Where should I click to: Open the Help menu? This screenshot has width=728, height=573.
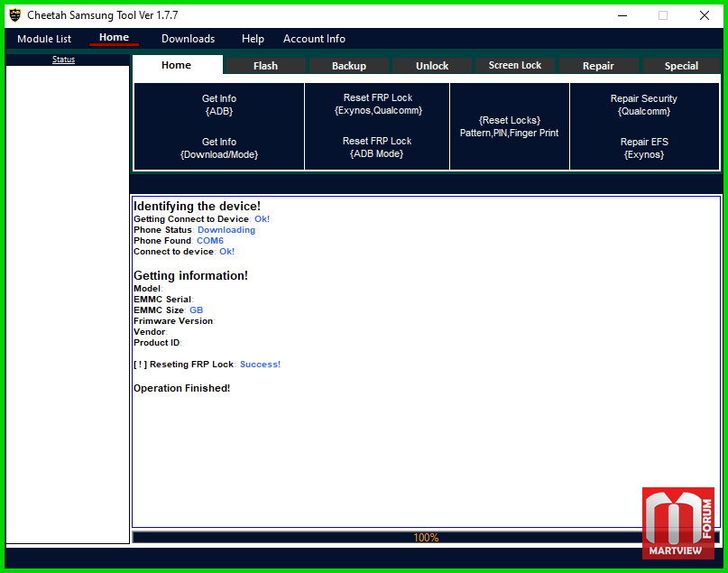pyautogui.click(x=253, y=39)
